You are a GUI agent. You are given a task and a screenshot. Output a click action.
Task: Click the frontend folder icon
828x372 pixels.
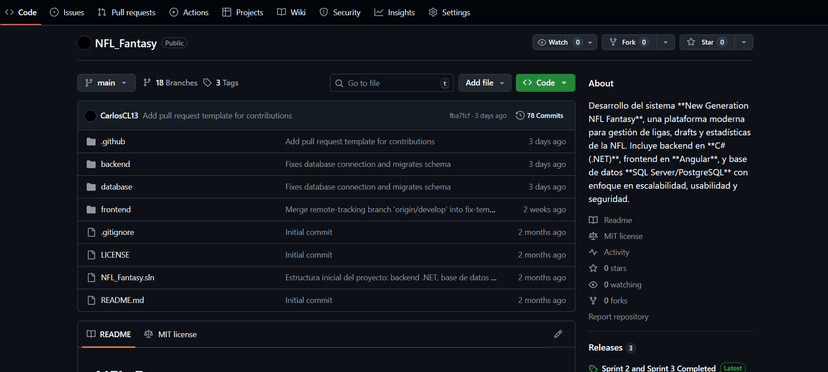click(x=91, y=210)
